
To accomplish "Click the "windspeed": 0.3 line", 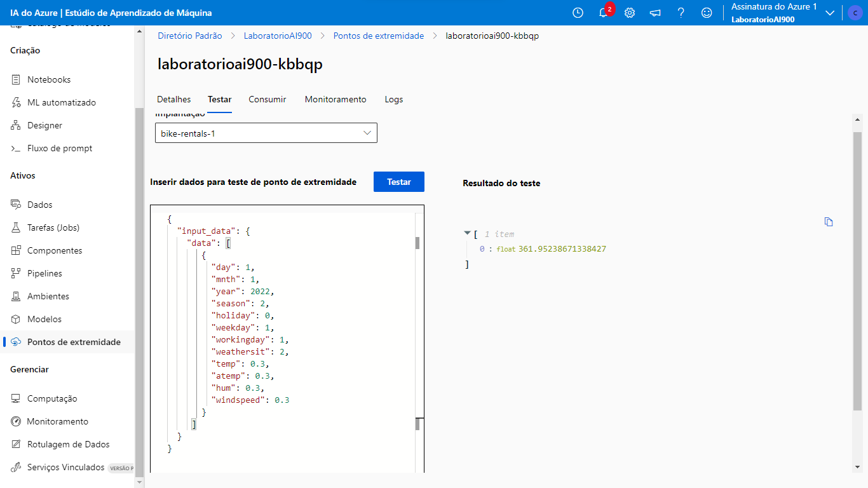I will point(250,400).
